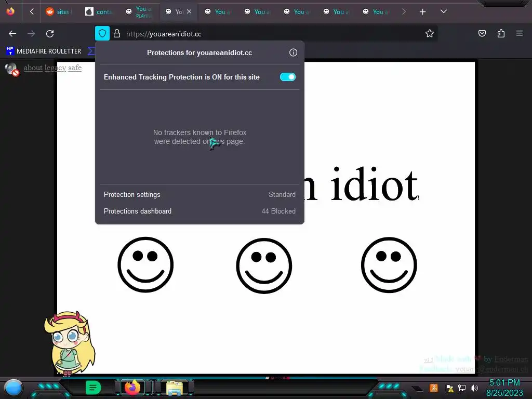Click the padlock site security icon
This screenshot has width=532, height=399.
[x=117, y=34]
